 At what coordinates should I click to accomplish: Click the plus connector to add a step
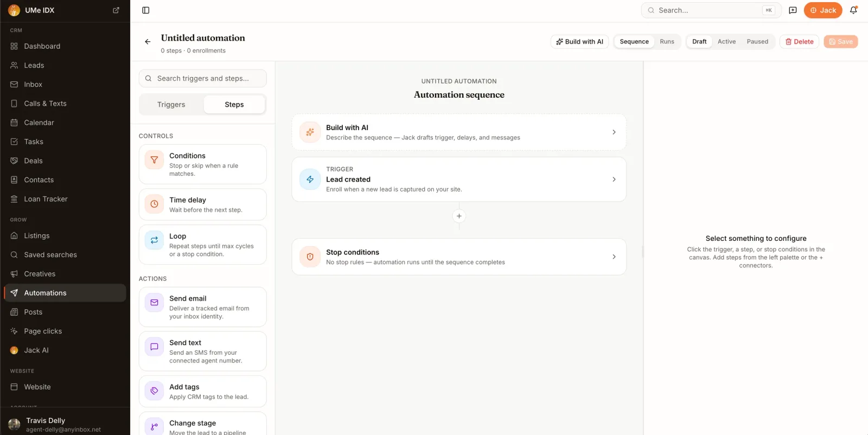pos(459,216)
